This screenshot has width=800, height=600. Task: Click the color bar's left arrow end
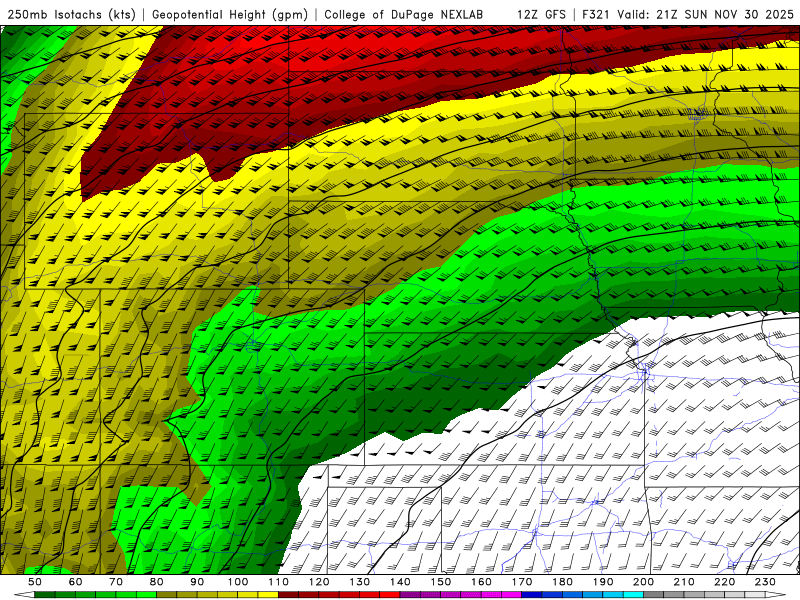pos(24,595)
